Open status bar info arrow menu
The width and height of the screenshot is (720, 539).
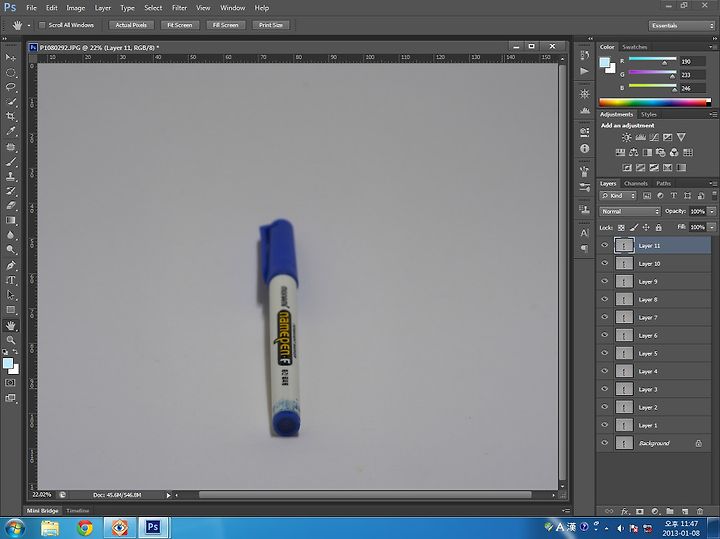click(x=169, y=495)
